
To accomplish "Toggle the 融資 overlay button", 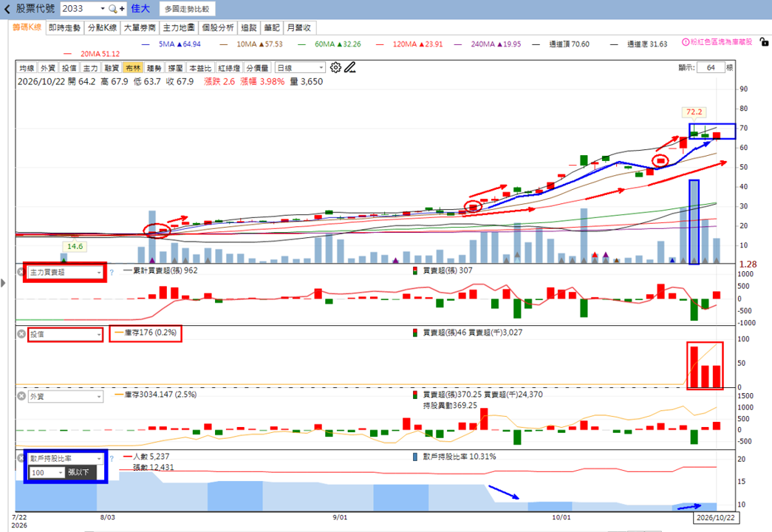I will (112, 68).
